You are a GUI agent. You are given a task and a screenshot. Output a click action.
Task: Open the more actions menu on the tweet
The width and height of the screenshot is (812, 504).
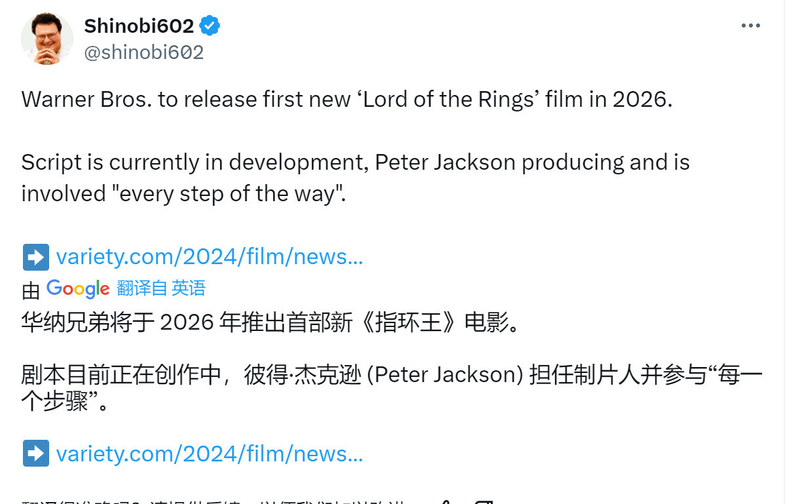click(x=750, y=25)
